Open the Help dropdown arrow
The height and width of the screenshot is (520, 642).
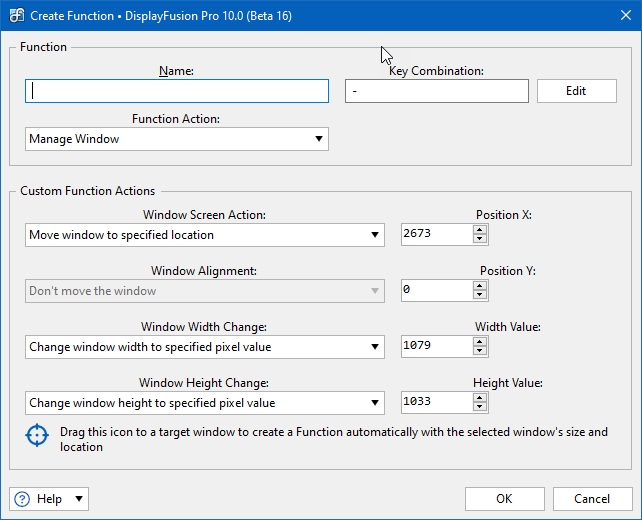tap(79, 499)
